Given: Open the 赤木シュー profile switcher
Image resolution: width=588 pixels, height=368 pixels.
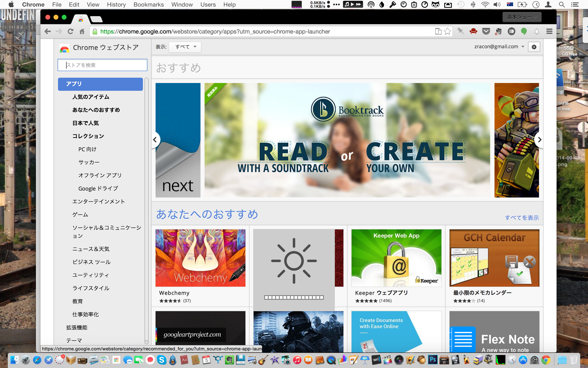Looking at the screenshot, I should pos(522,17).
